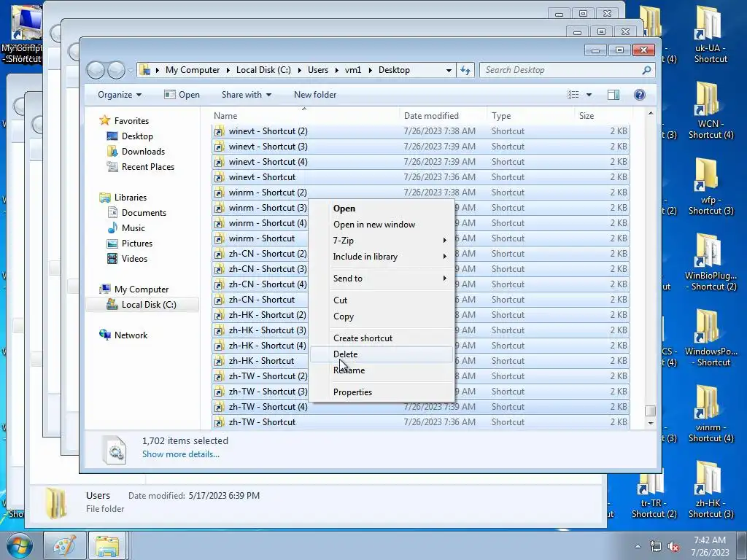
Task: Click the Show more details link
Action: pos(181,454)
